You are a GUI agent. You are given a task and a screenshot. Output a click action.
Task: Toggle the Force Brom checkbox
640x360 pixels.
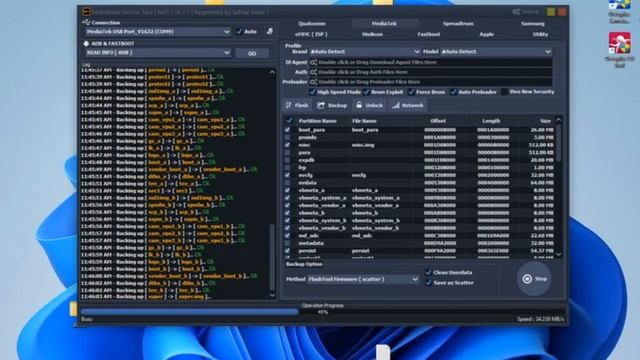pos(411,92)
